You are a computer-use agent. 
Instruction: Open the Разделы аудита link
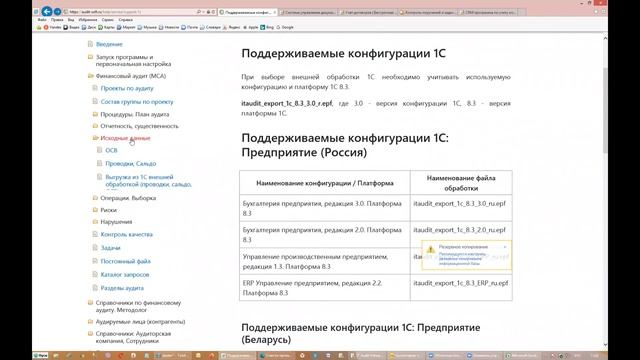pos(122,288)
